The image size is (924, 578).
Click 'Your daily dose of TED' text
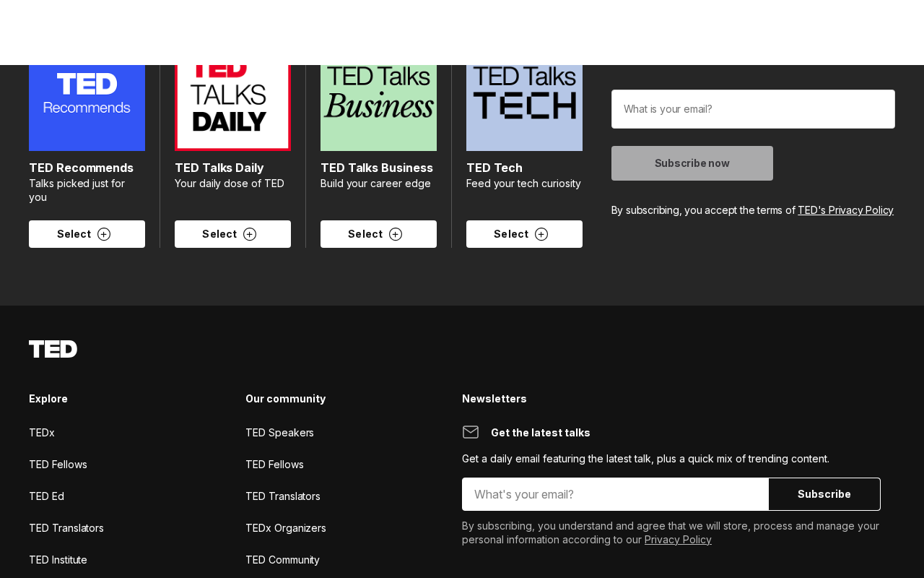[230, 184]
